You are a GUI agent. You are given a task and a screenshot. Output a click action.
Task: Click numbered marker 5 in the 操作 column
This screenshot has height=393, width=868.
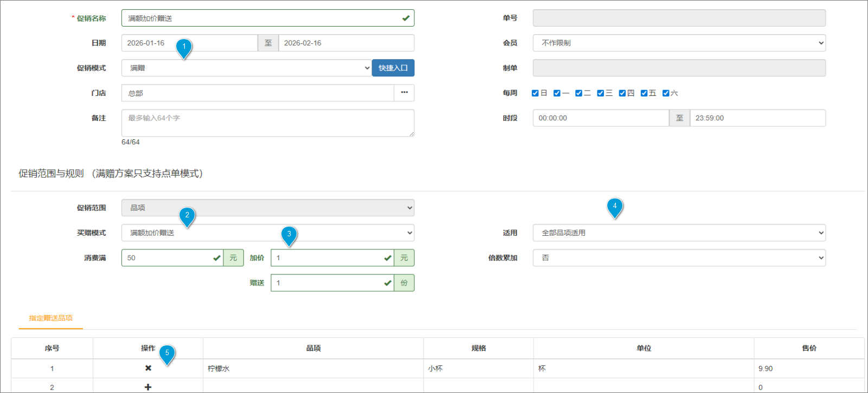(167, 353)
